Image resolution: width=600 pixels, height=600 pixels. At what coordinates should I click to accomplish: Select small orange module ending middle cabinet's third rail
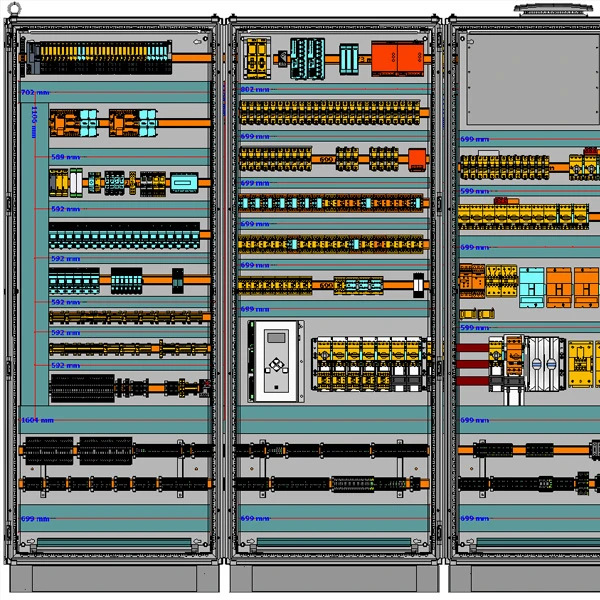click(416, 157)
